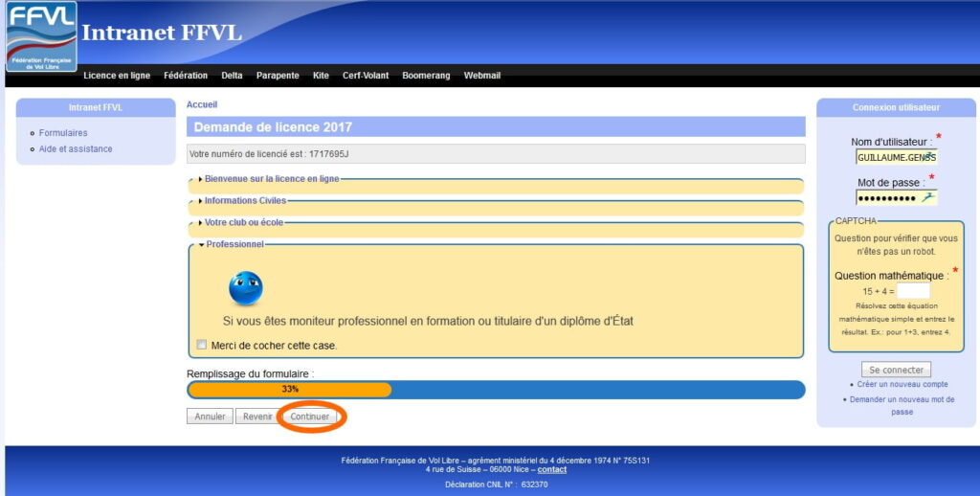Click the 'Créer un nouveau compte' link
Viewport: 980px width, 496px height.
click(x=902, y=385)
